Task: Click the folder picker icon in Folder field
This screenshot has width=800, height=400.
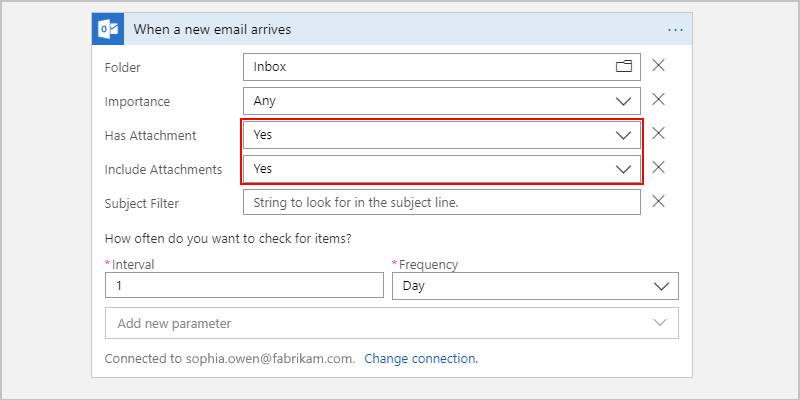Action: (x=623, y=66)
